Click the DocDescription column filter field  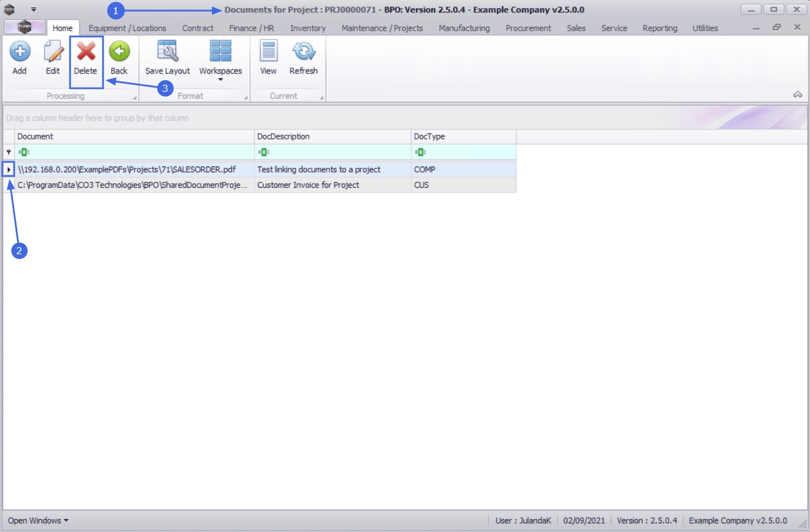[333, 152]
